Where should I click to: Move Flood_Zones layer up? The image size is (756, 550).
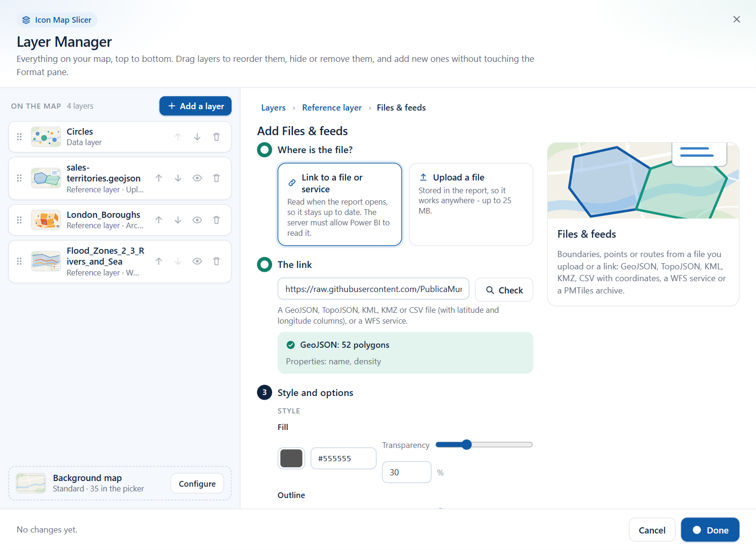click(x=159, y=261)
